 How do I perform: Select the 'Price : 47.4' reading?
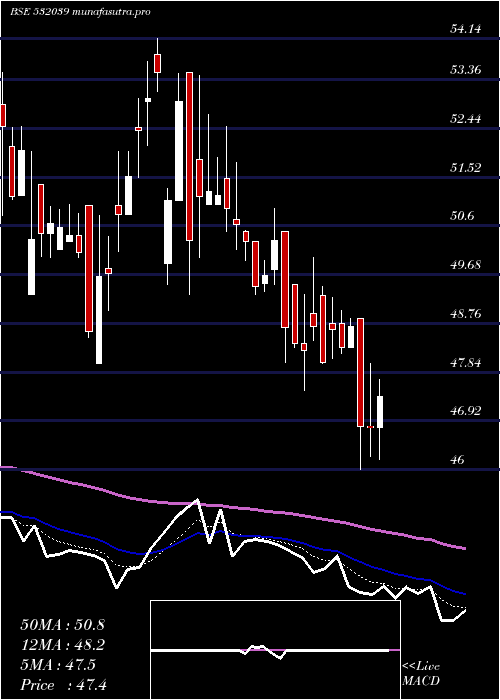pyautogui.click(x=63, y=685)
